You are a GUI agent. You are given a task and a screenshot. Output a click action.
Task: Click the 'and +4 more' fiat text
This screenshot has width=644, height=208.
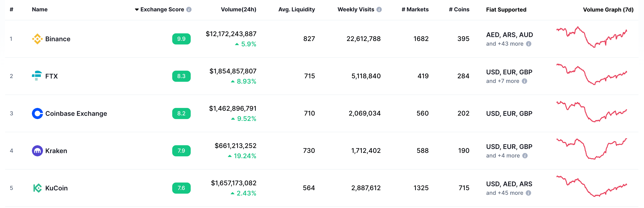(x=503, y=156)
